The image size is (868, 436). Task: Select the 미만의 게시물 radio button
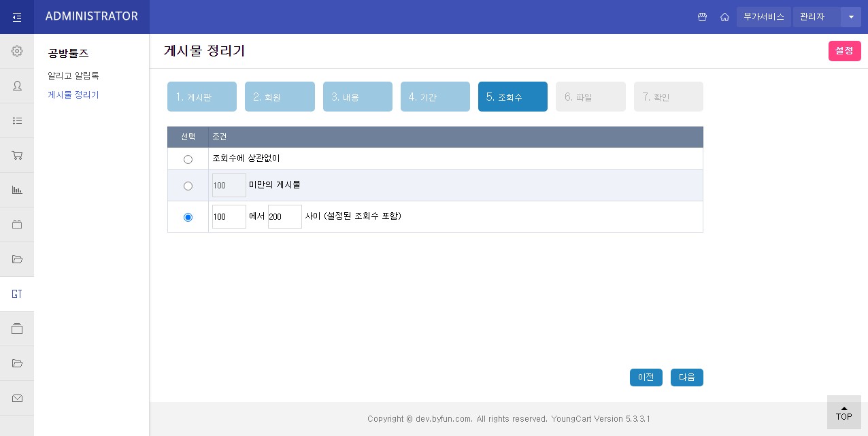[x=188, y=186]
